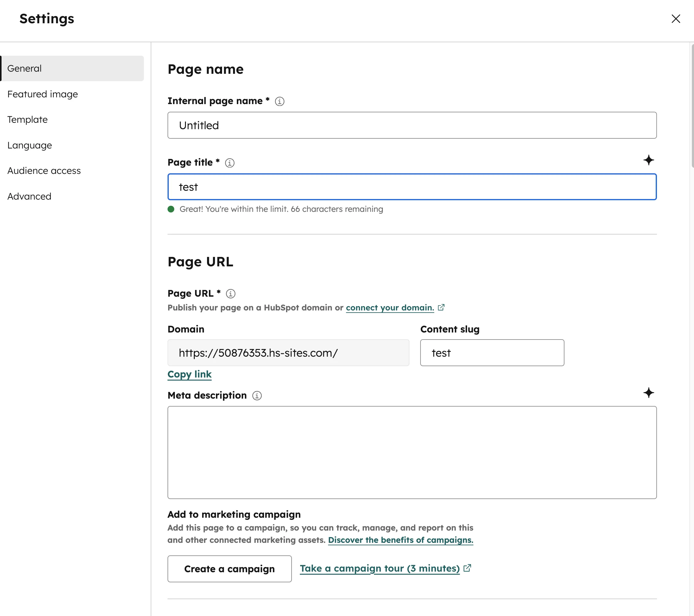Click the AI sparkle icon near Meta description
The image size is (694, 616).
click(x=649, y=393)
